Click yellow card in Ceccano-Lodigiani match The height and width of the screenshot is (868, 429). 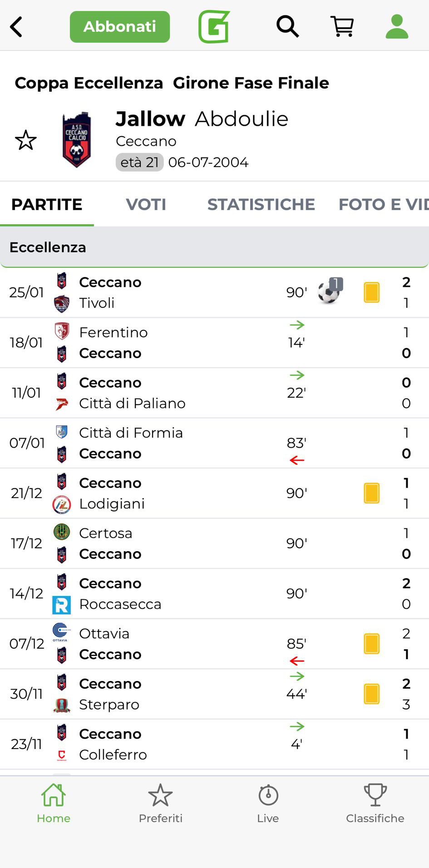pyautogui.click(x=371, y=493)
